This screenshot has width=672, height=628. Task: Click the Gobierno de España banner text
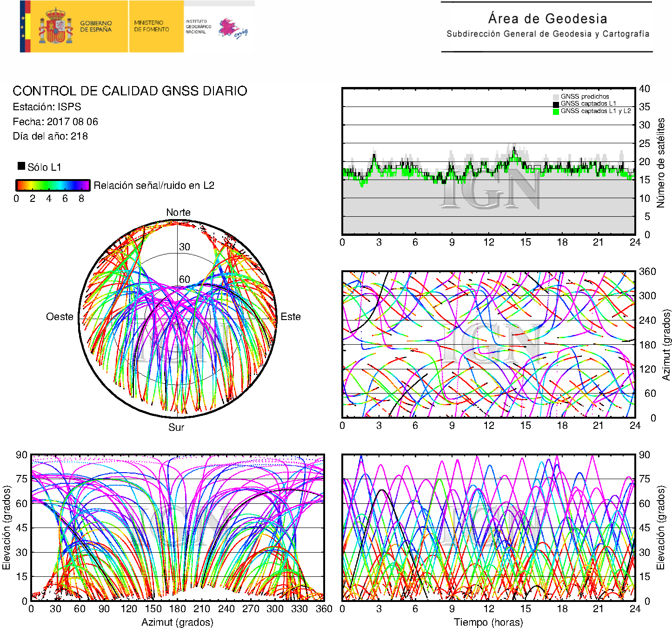[96, 27]
